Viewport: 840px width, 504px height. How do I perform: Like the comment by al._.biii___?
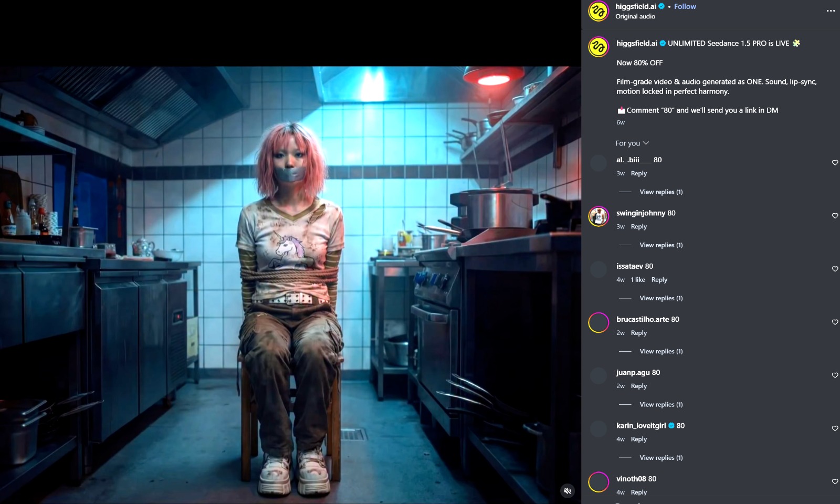(835, 163)
